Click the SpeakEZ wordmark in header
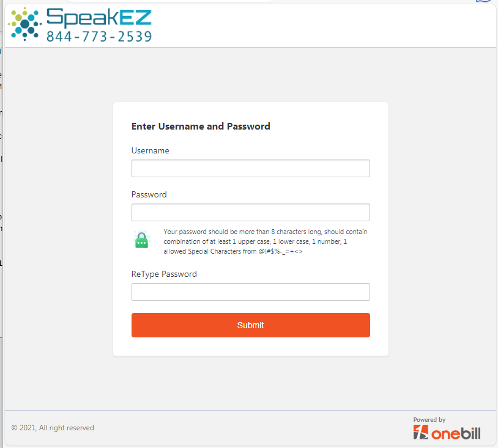 (x=99, y=18)
